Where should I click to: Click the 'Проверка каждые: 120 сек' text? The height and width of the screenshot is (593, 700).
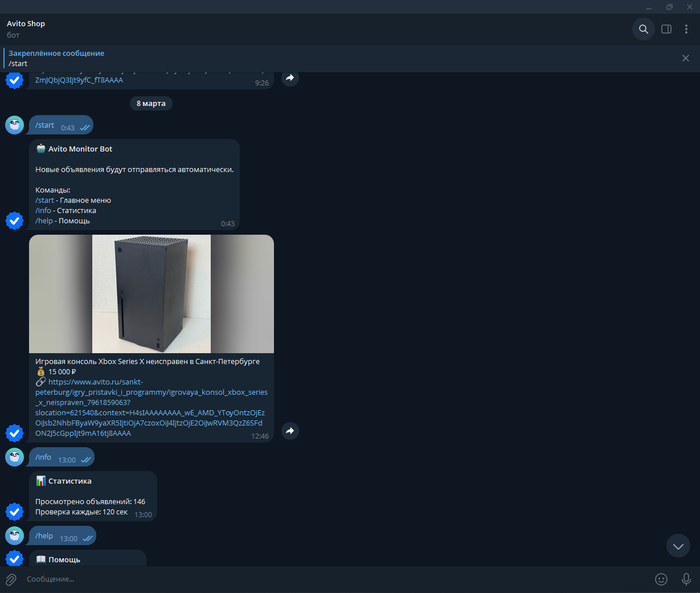[x=81, y=512]
